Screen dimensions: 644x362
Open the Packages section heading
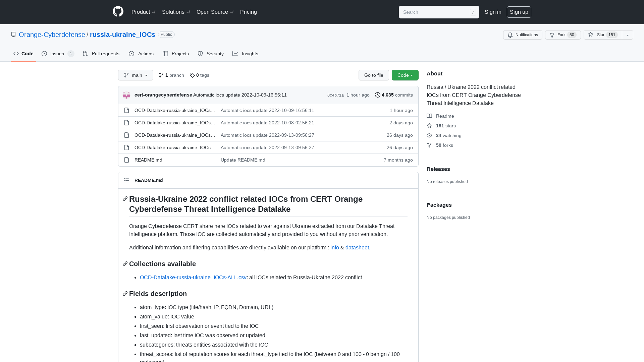[x=439, y=205]
